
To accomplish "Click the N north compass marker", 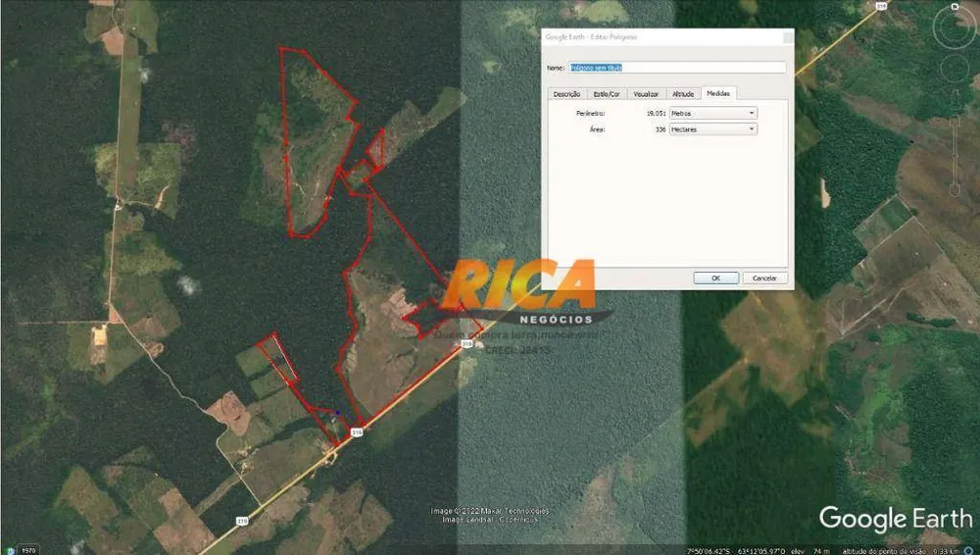I will point(955,6).
